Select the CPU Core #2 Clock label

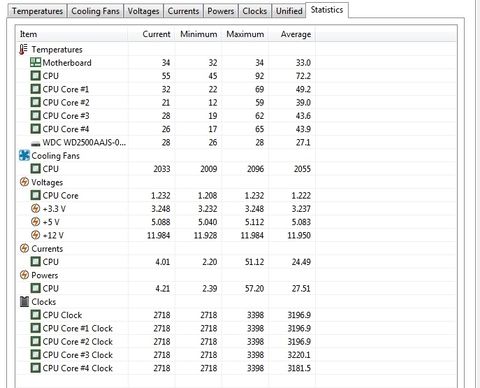(x=78, y=342)
